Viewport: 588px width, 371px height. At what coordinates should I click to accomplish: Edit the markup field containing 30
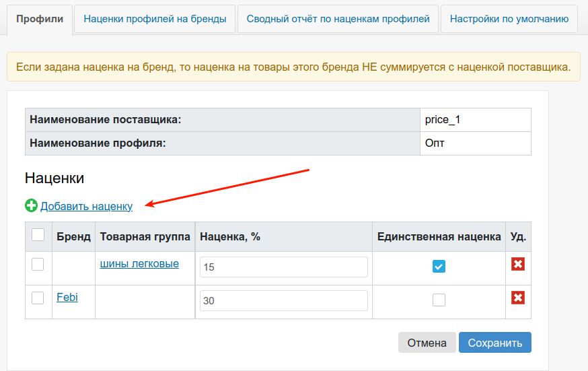pyautogui.click(x=283, y=301)
